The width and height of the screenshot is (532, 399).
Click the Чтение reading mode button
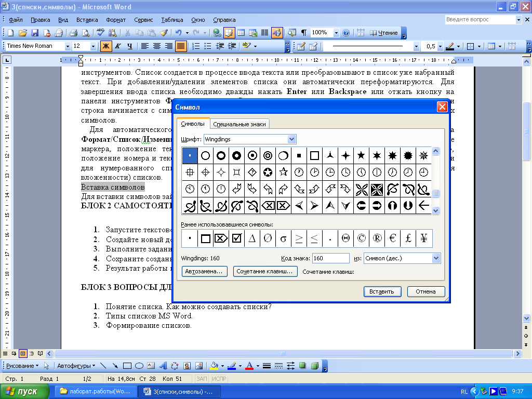tap(383, 33)
